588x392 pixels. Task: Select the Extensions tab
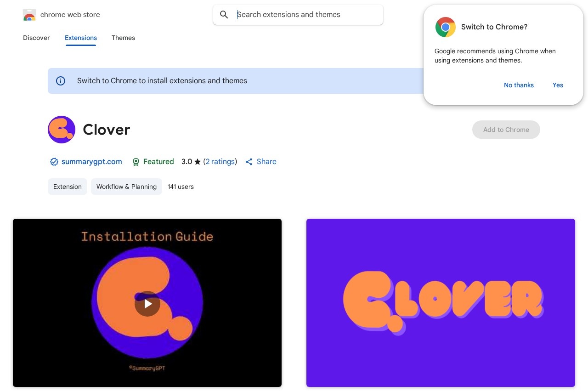[x=81, y=38]
